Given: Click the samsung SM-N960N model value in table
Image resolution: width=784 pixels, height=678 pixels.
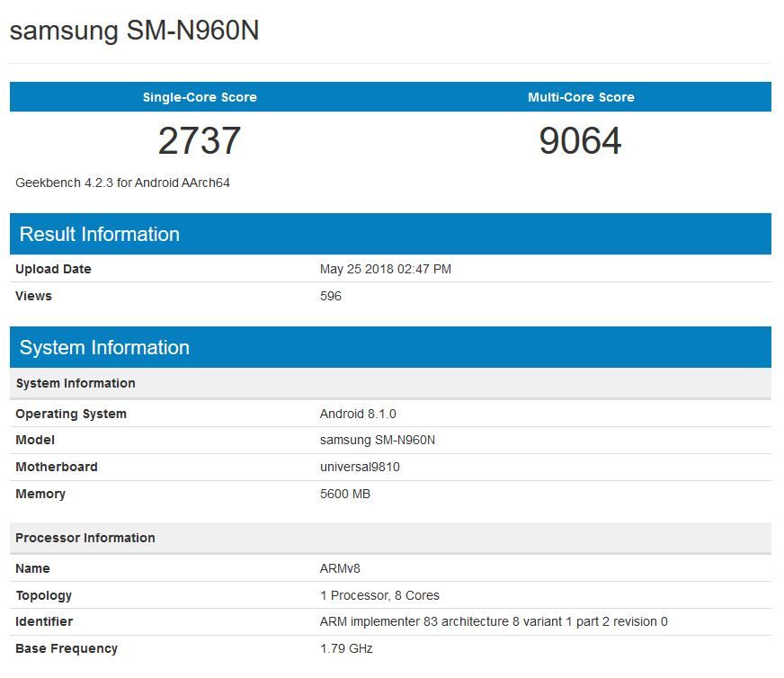Looking at the screenshot, I should point(378,440).
